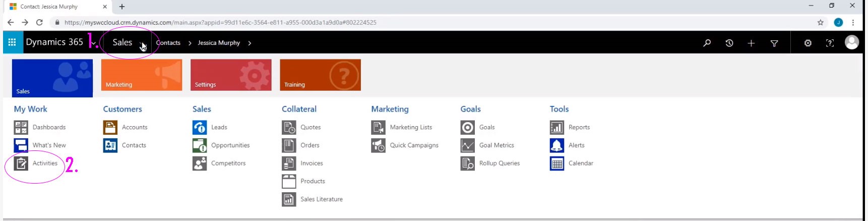The image size is (868, 221).
Task: Open the Opportunities icon
Action: click(x=200, y=145)
